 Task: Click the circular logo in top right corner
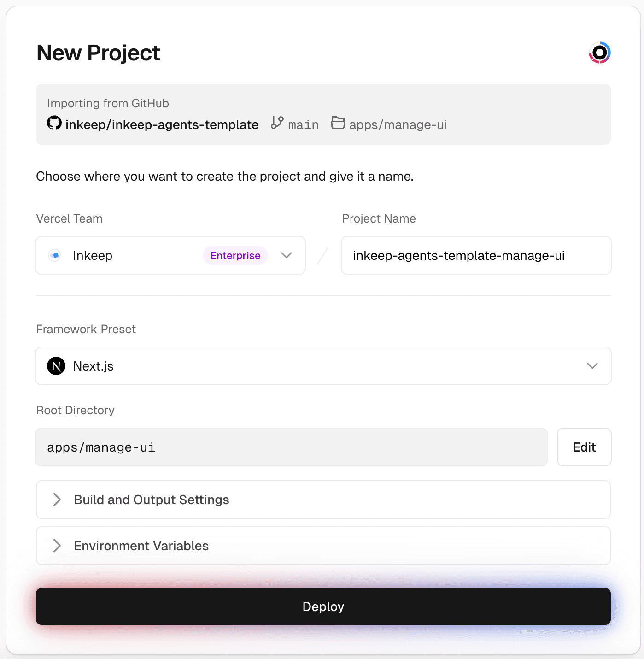tap(600, 52)
